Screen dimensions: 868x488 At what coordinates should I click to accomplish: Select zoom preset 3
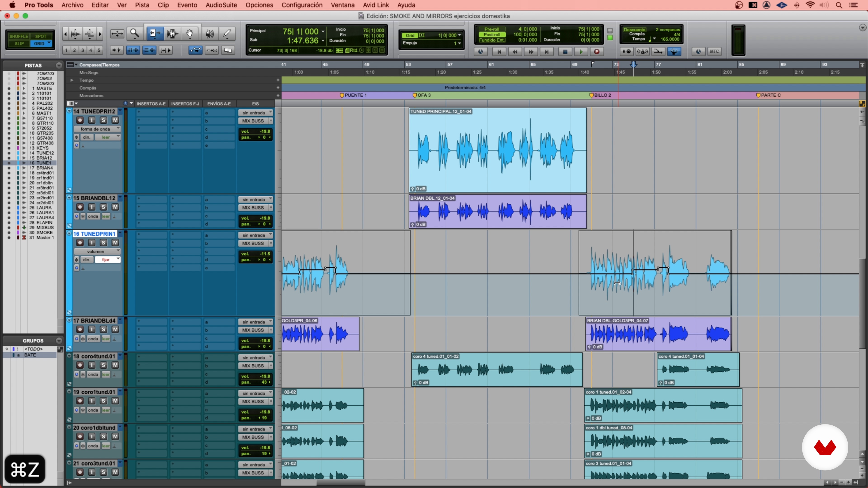[83, 50]
